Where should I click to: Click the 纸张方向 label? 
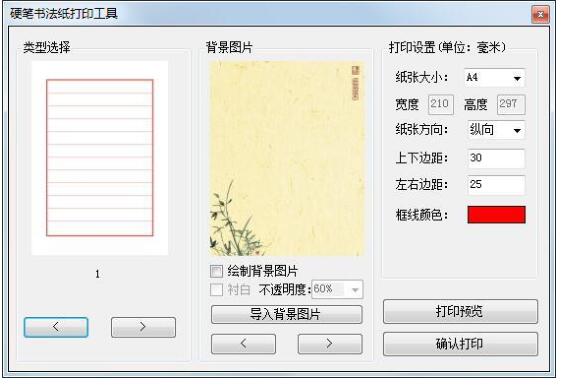[x=421, y=130]
